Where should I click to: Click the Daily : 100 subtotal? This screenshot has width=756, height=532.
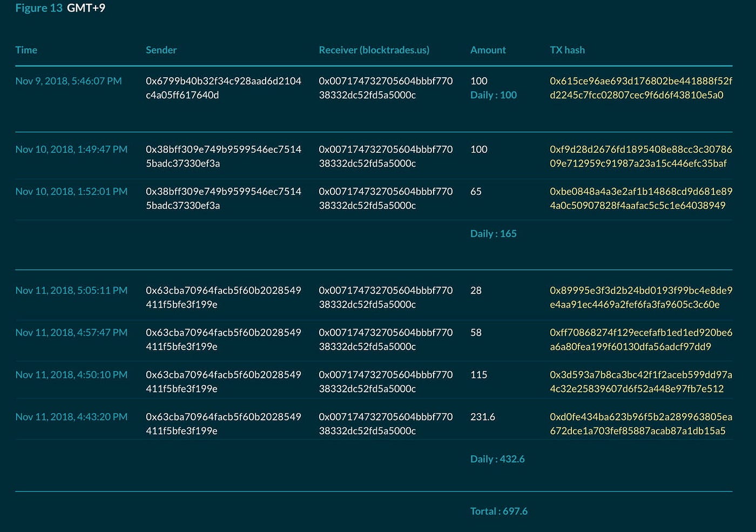click(x=494, y=95)
